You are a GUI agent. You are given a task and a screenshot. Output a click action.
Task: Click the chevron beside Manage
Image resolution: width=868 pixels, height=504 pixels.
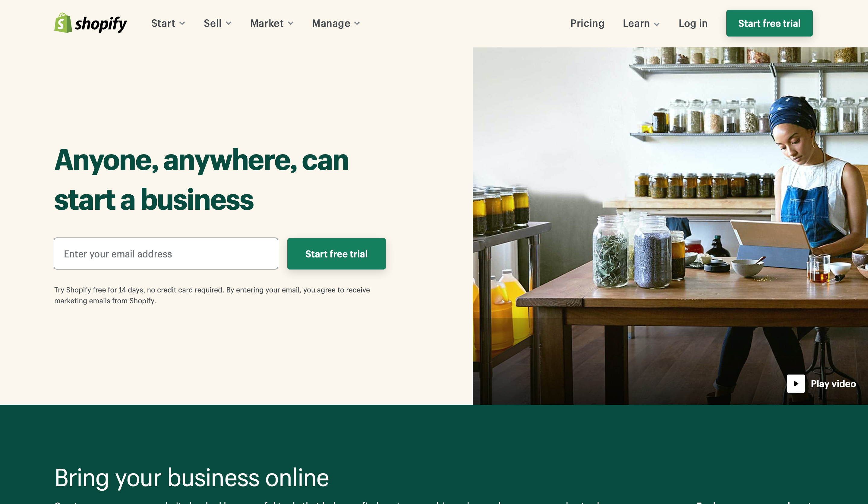[357, 24]
